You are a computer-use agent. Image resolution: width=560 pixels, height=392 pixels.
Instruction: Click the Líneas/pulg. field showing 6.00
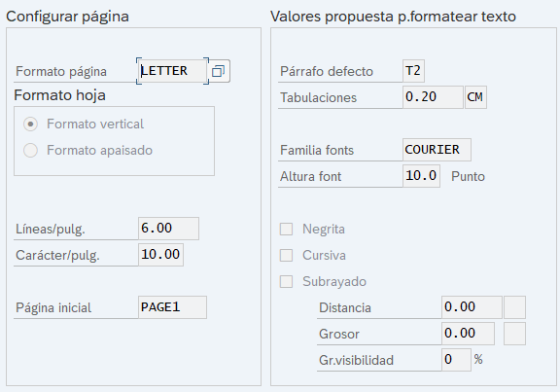pos(168,229)
